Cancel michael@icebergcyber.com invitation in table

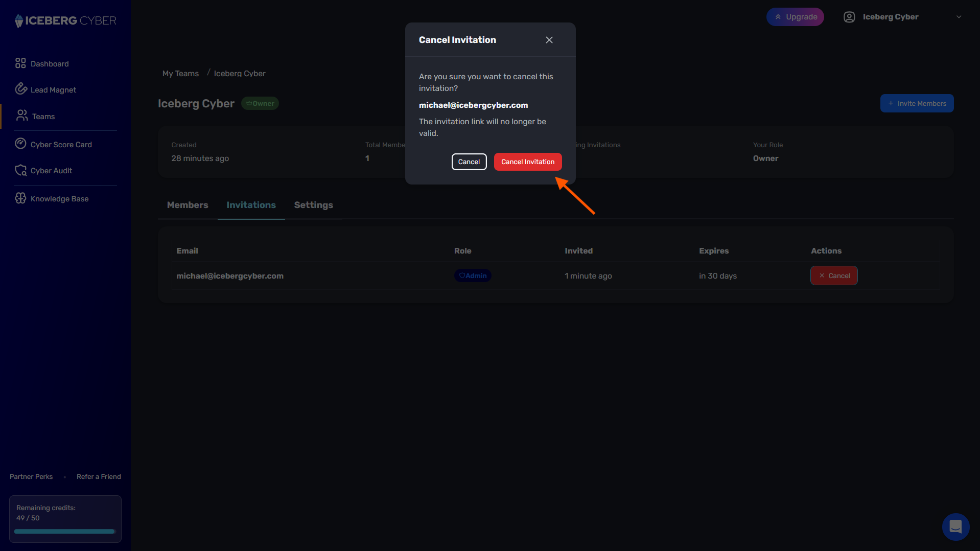[834, 275]
